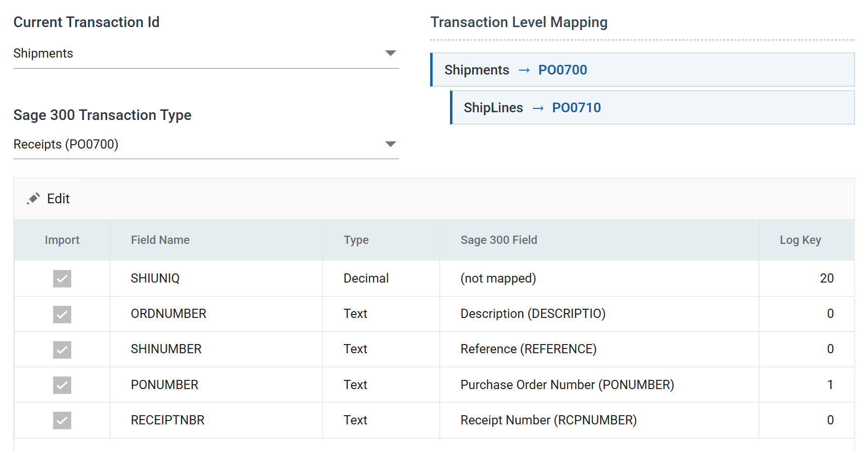Select the SHIUNIQ field name cell
Viewport: 868px width, 451px height.
(x=216, y=278)
